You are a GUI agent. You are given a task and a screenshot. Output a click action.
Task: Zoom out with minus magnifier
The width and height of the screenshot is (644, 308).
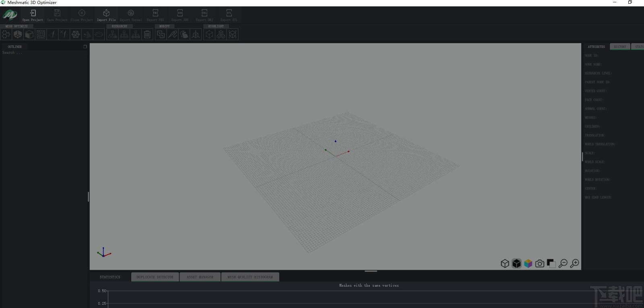point(563,263)
